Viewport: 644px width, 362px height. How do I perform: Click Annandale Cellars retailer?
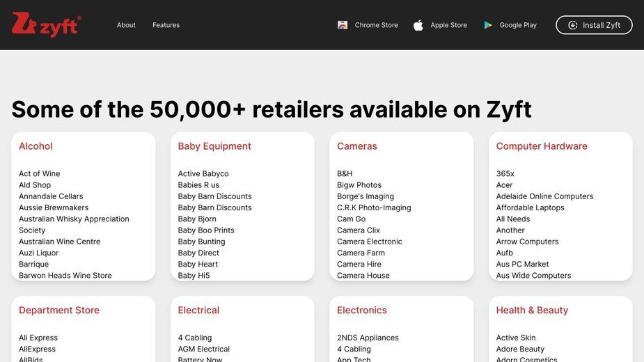51,196
